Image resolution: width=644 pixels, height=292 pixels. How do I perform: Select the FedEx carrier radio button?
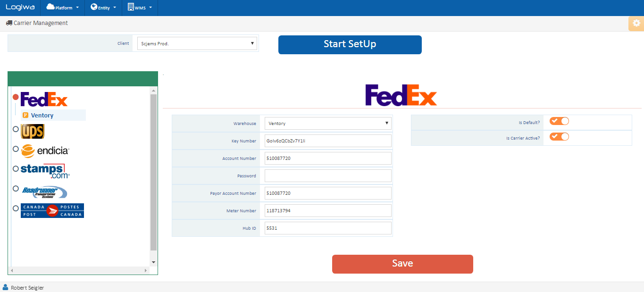point(16,97)
